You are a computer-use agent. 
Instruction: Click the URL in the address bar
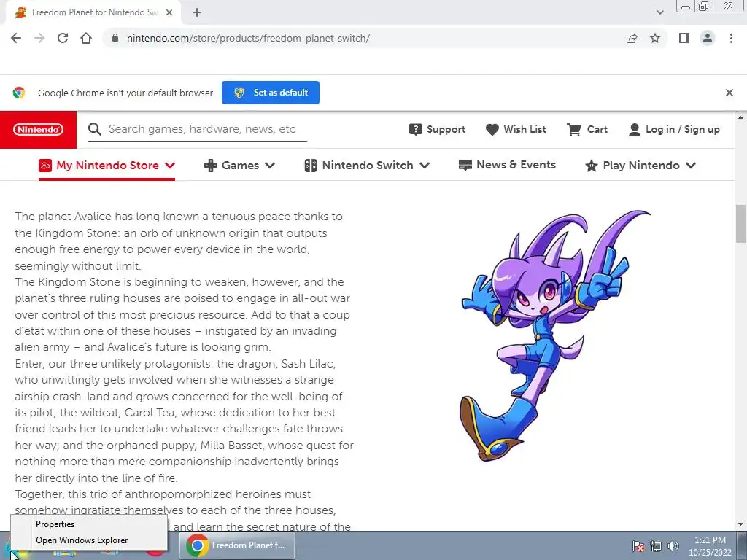(x=248, y=38)
